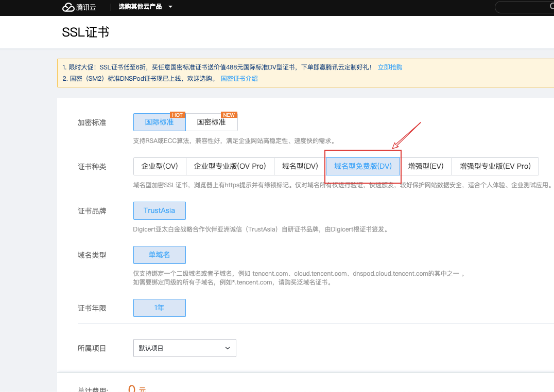Choose 域名型(DV) certificate type
This screenshot has width=554, height=392.
(300, 166)
